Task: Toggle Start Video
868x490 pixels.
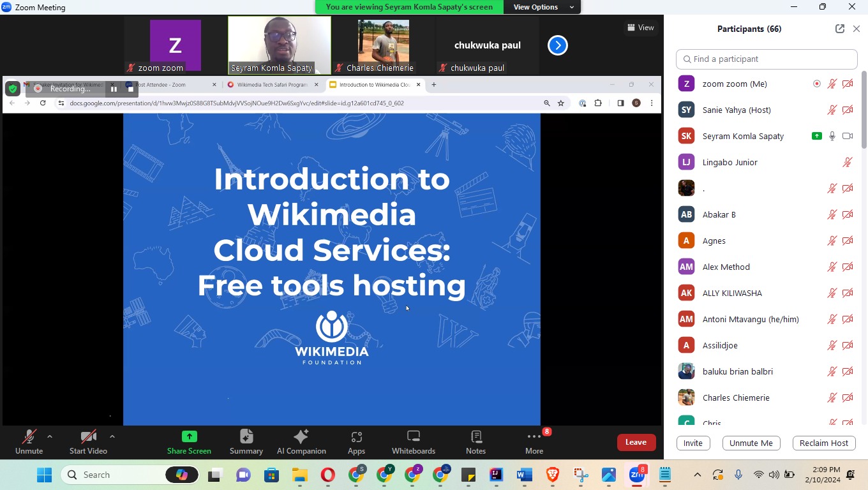Action: 88,442
